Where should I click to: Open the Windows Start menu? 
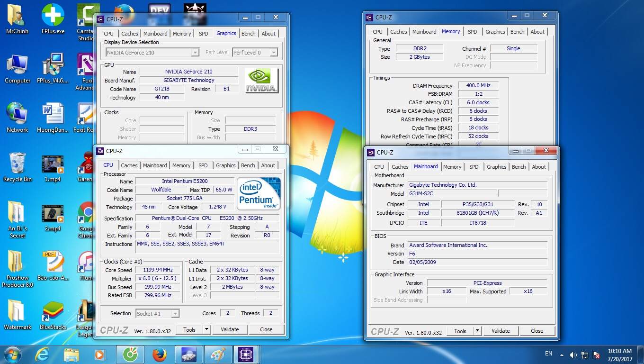pyautogui.click(x=12, y=355)
